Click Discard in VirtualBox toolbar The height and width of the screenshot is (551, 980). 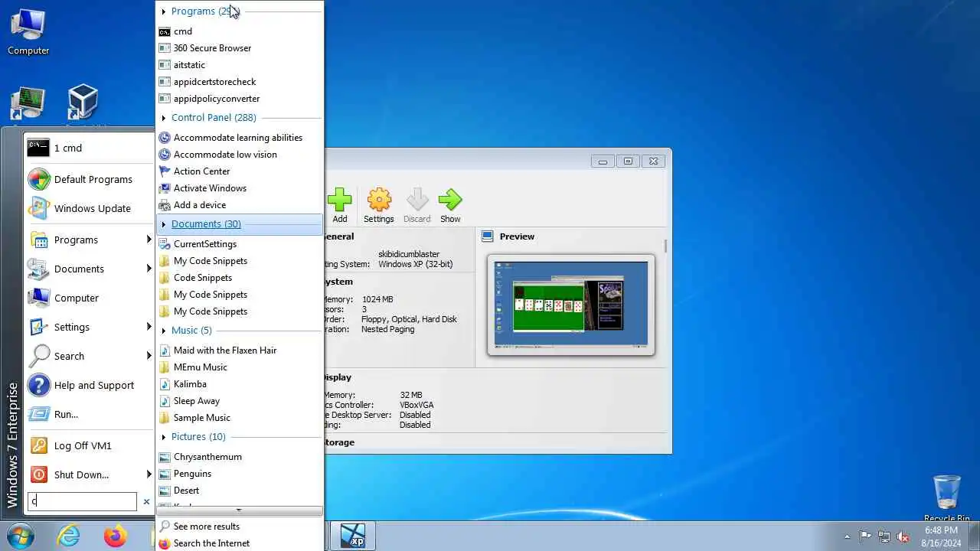coord(416,206)
